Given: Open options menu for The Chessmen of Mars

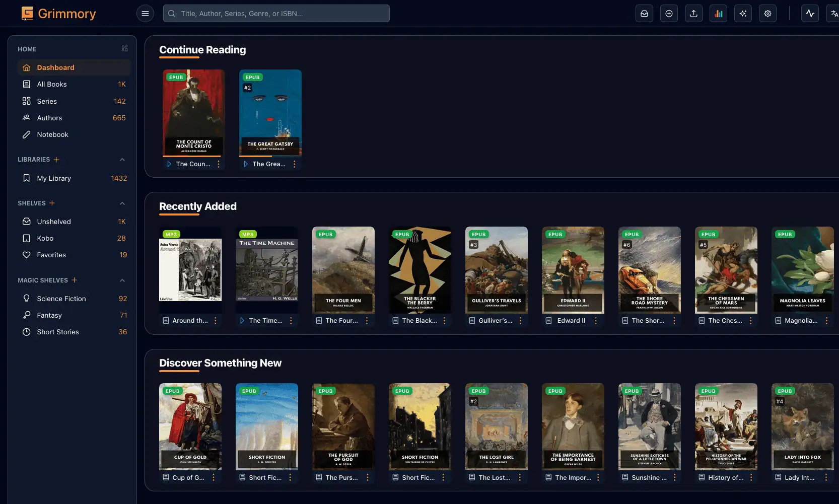Looking at the screenshot, I should (750, 321).
